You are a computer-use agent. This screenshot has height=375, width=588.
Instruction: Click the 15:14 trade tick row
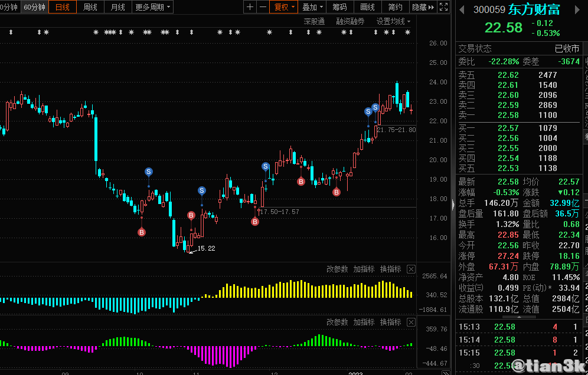pyautogui.click(x=518, y=340)
